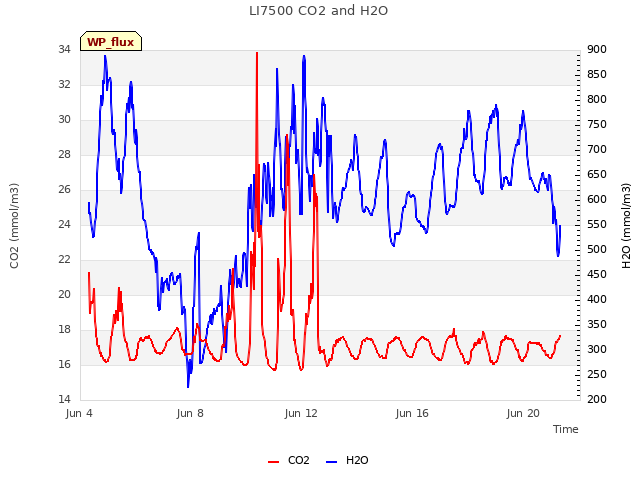Click the 34 tick on CO2 axis
The image size is (640, 480).
tap(64, 49)
